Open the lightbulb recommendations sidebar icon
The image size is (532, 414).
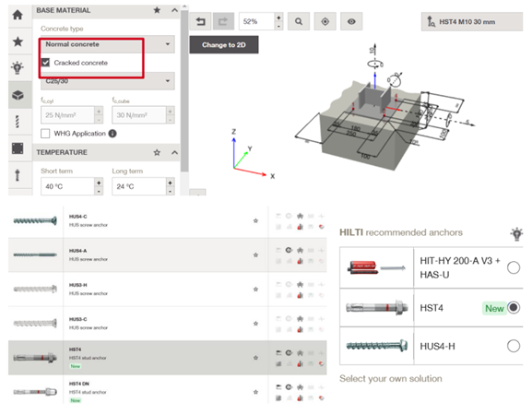click(18, 68)
